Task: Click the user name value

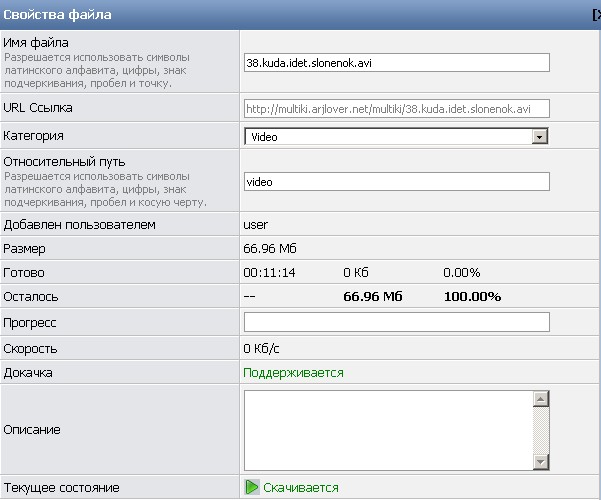Action: [255, 225]
